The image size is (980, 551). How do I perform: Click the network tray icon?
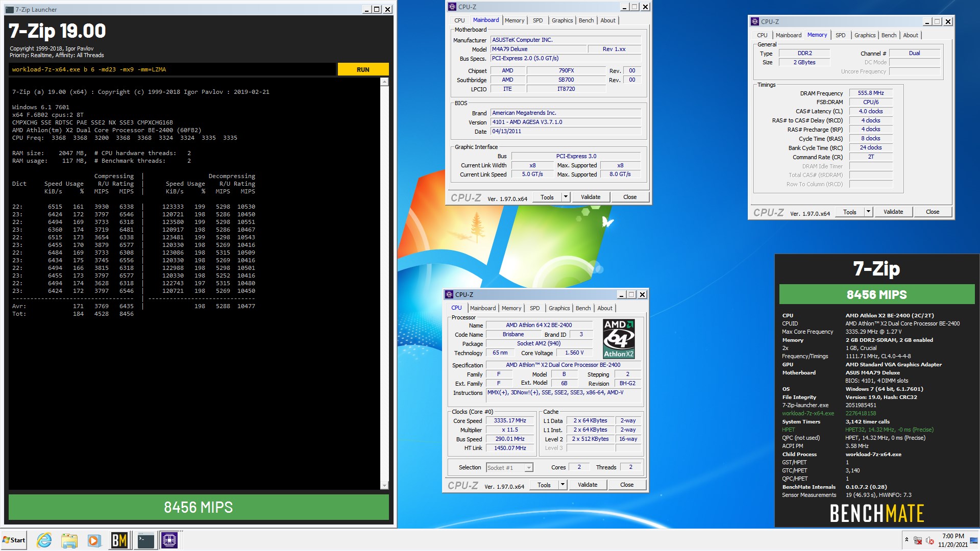click(x=917, y=540)
